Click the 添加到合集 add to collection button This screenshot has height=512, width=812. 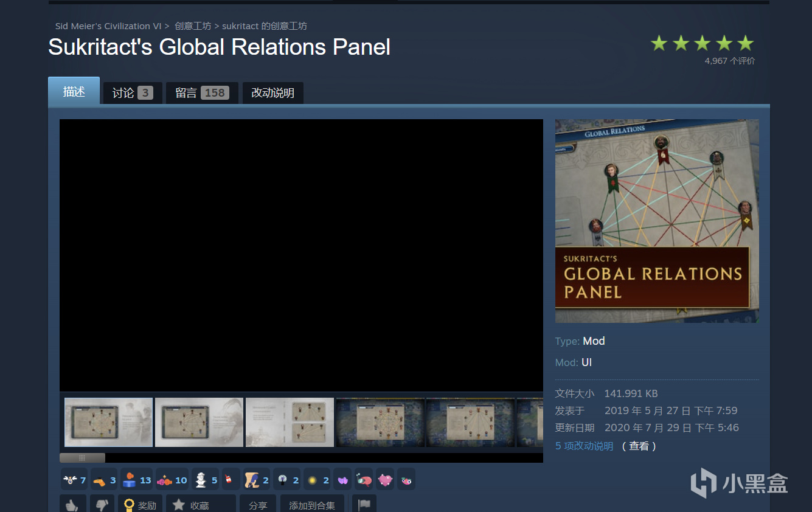pyautogui.click(x=312, y=504)
